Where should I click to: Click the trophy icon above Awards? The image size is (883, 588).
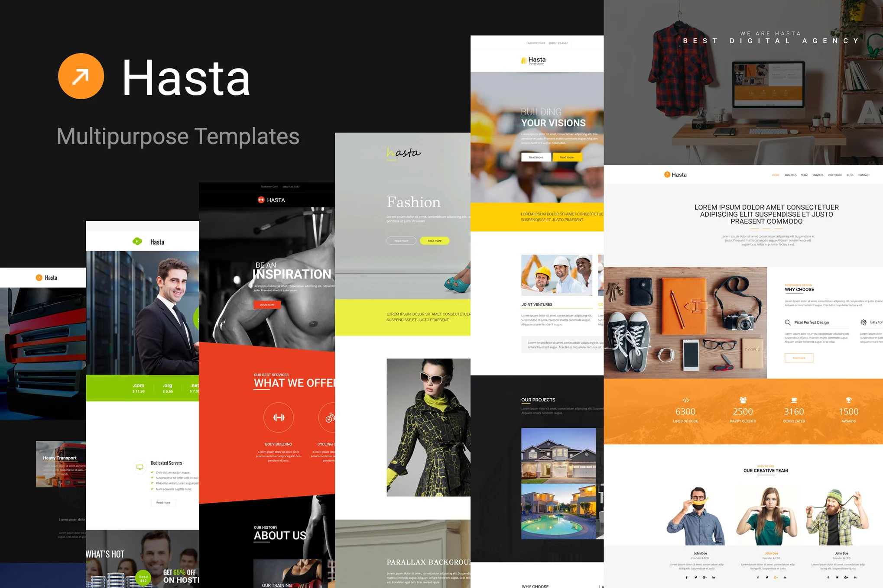click(x=848, y=400)
